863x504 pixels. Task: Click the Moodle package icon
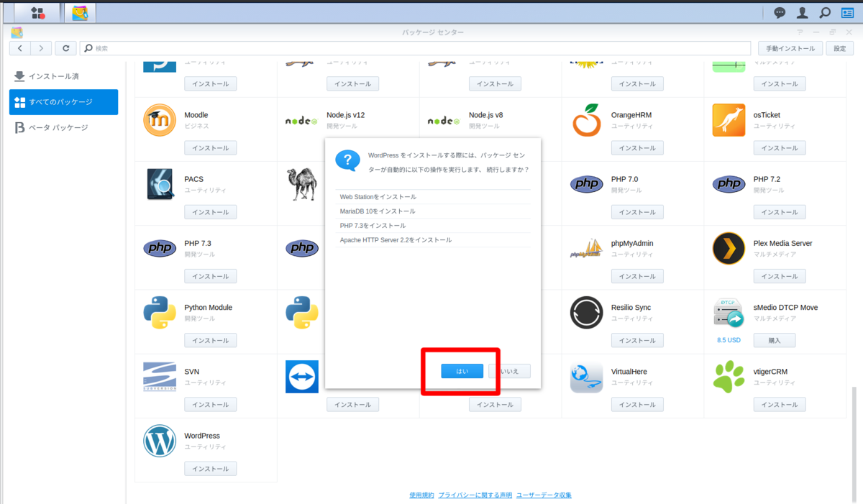160,120
